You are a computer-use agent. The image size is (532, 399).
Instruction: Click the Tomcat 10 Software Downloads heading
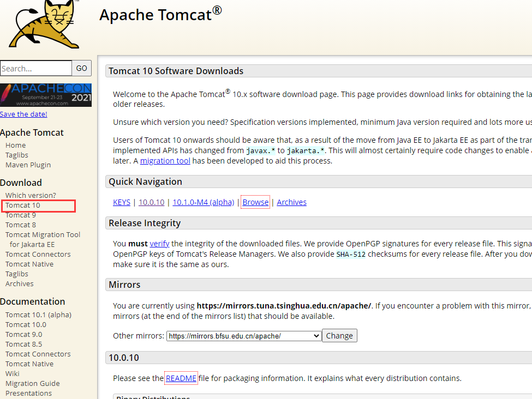[176, 71]
